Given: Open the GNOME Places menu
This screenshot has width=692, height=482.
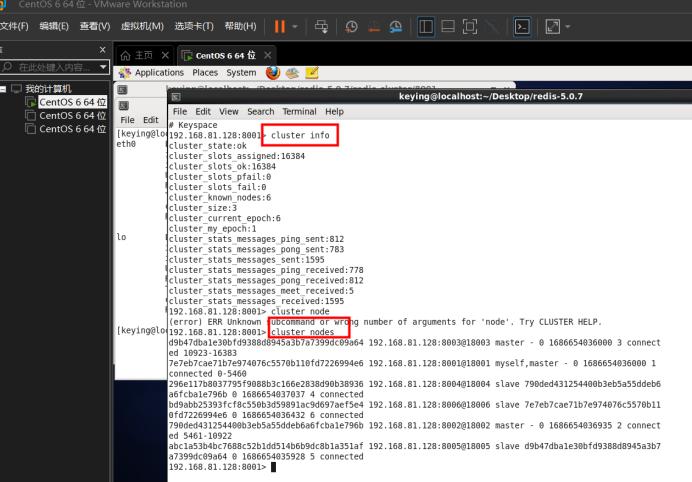Looking at the screenshot, I should point(205,72).
